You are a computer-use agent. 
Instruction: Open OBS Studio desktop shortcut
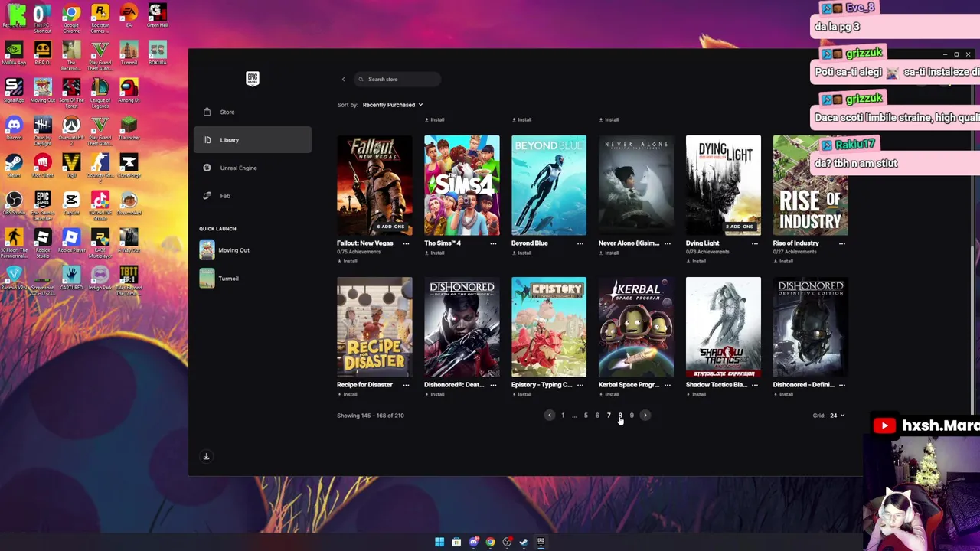(x=14, y=204)
